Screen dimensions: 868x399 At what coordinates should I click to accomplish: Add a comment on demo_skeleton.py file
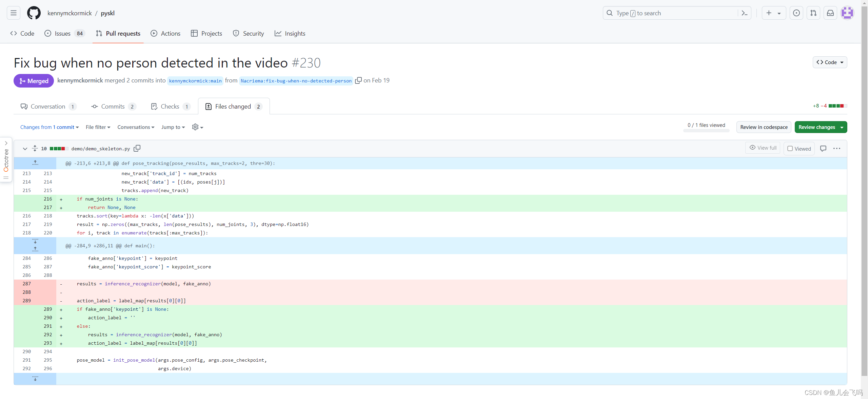(x=823, y=148)
